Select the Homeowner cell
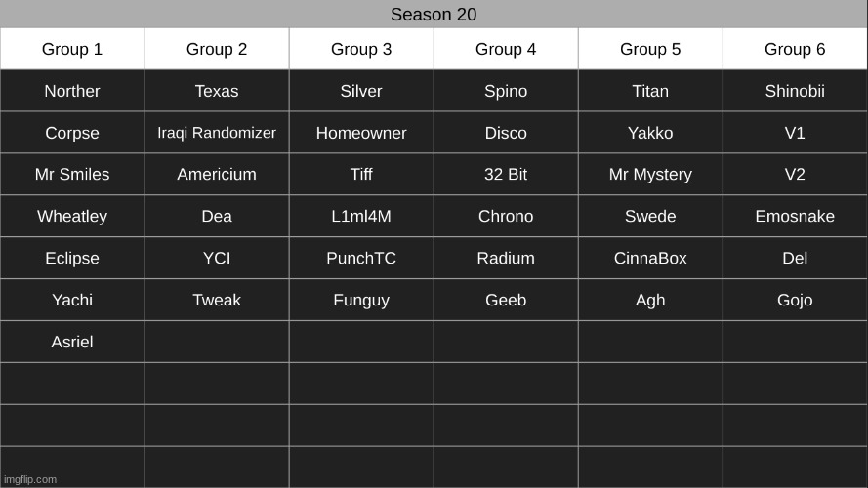The height and width of the screenshot is (488, 868). pyautogui.click(x=361, y=133)
